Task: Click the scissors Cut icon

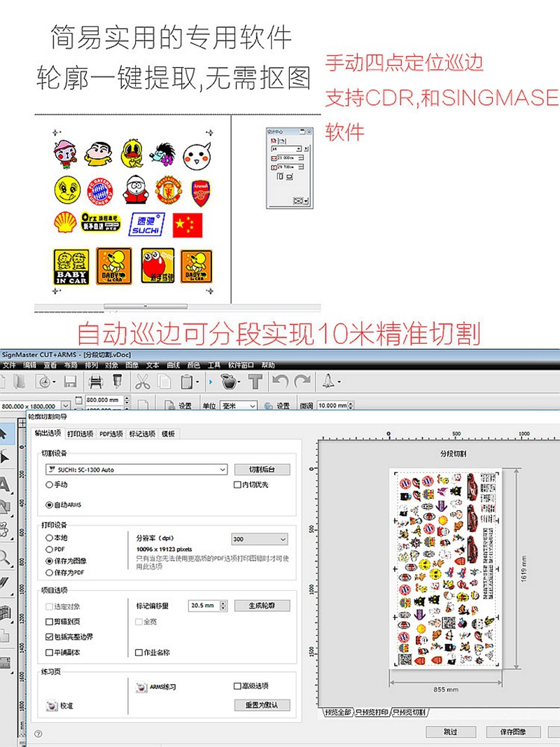Action: click(142, 382)
